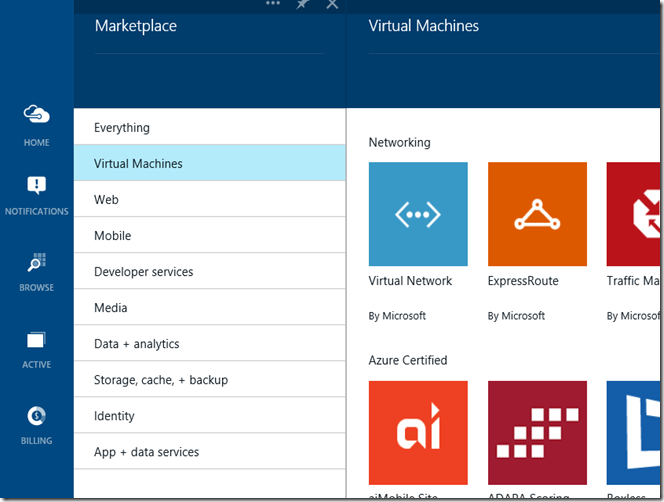Viewport: 664px width, 502px height.
Task: Select the Virtual Network tile
Action: [418, 214]
